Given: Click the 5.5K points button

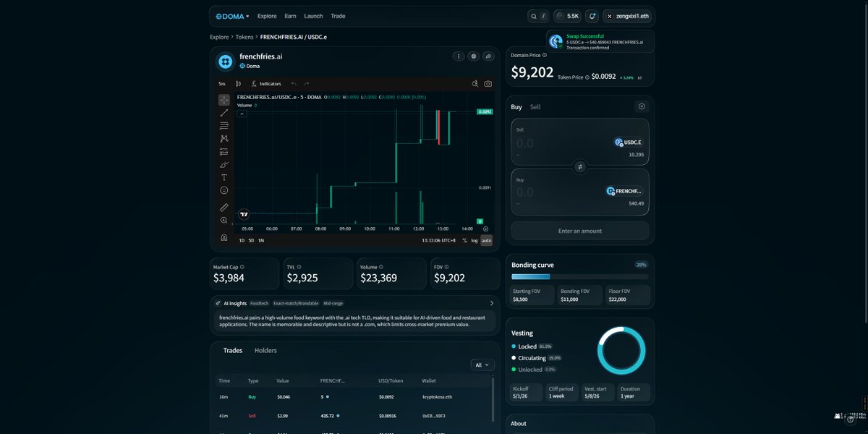Looking at the screenshot, I should [567, 16].
